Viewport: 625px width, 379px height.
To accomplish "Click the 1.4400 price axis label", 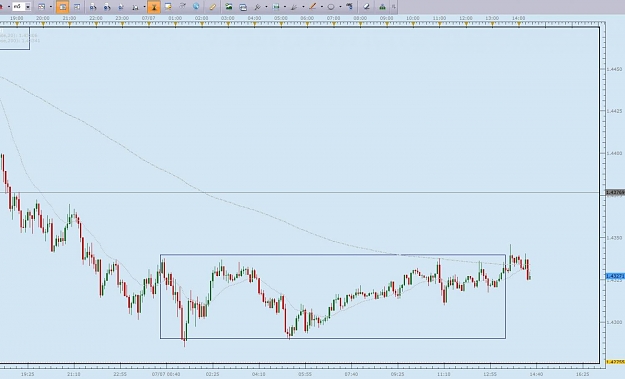I will point(614,153).
